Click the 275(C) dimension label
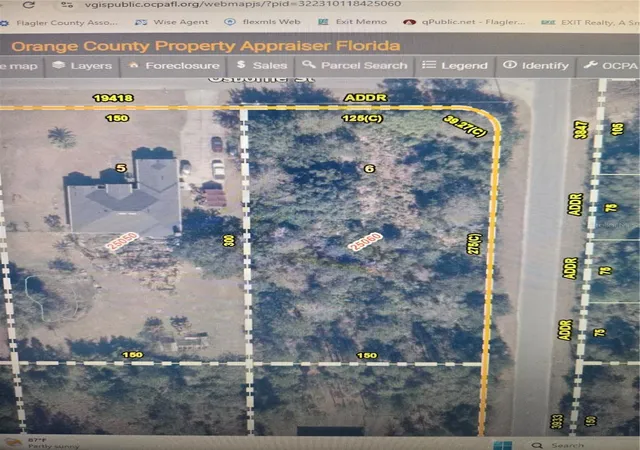 coord(475,244)
